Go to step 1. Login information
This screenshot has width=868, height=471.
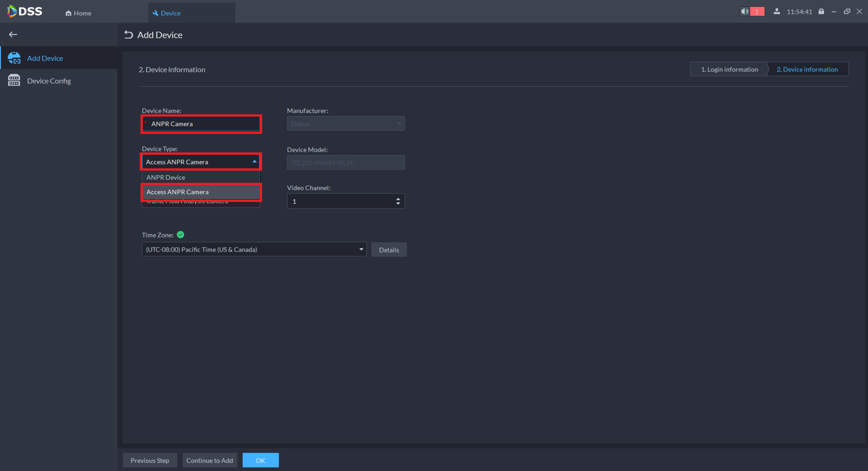coord(729,69)
